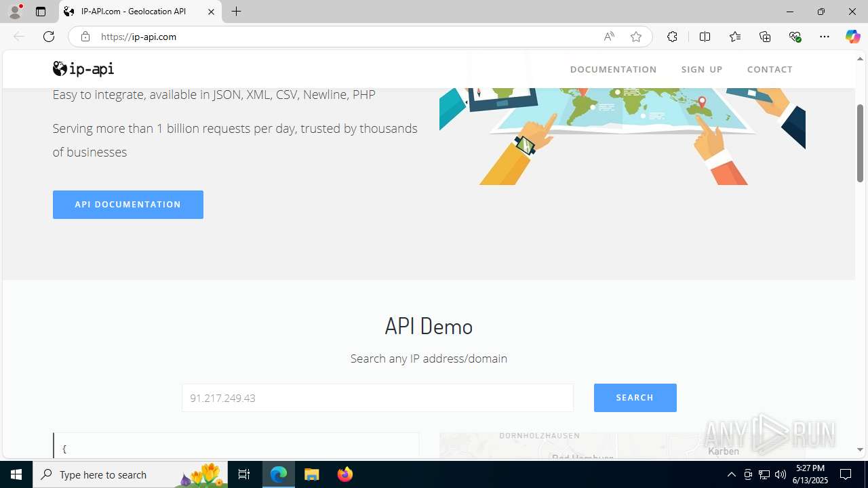Add this page to favorites star
This screenshot has height=488, width=868.
pos(636,37)
